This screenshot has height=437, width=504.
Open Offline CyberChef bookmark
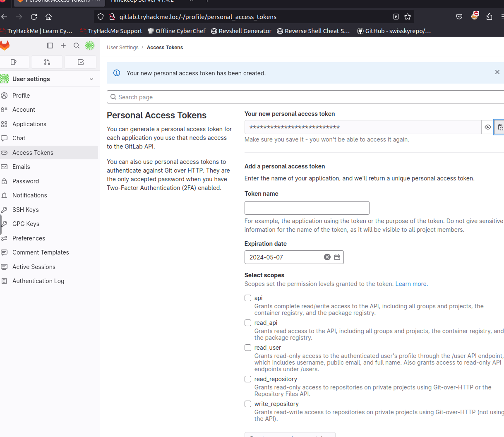[x=177, y=31]
